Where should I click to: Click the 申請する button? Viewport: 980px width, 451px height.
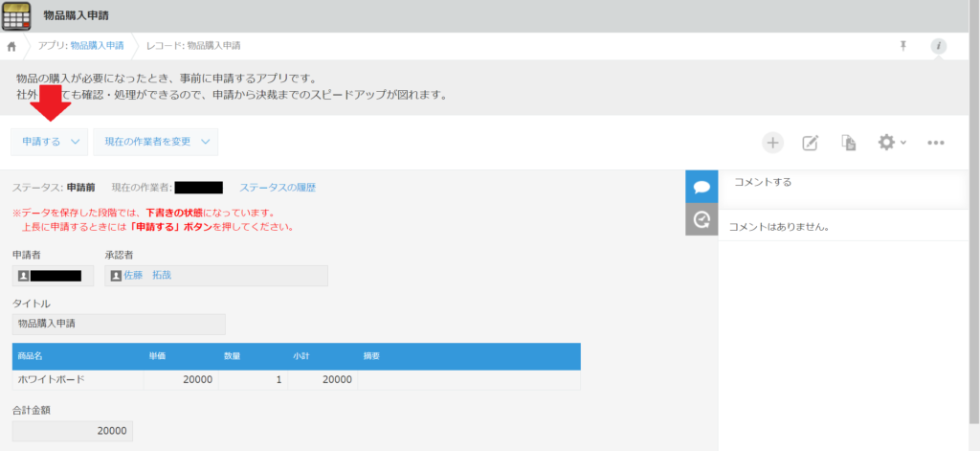point(50,142)
